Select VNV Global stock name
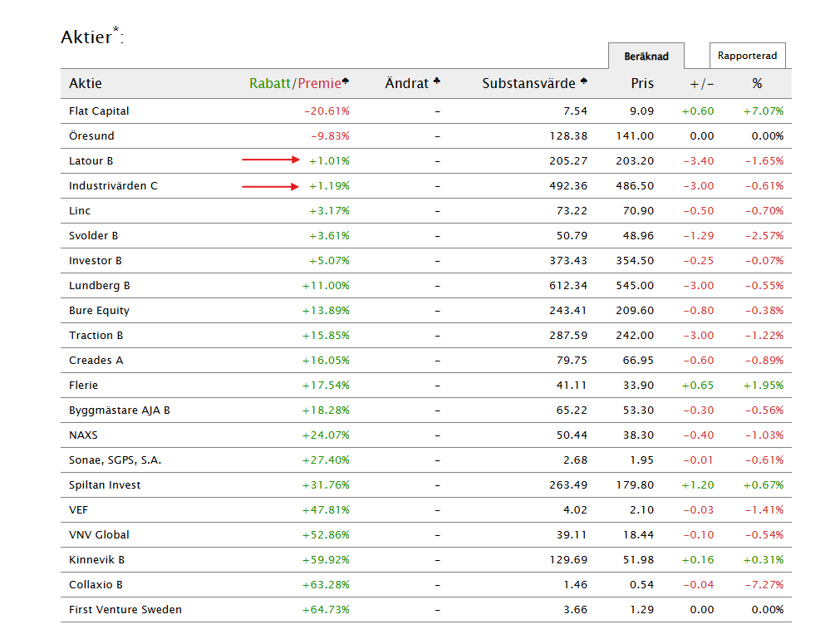The width and height of the screenshot is (840, 644). coord(99,534)
